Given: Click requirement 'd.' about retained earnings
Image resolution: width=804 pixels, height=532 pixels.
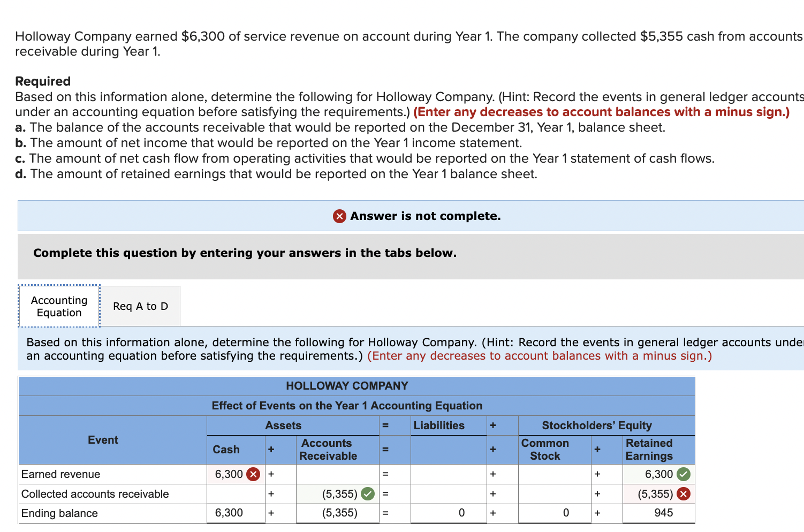Looking at the screenshot, I should click(276, 174).
